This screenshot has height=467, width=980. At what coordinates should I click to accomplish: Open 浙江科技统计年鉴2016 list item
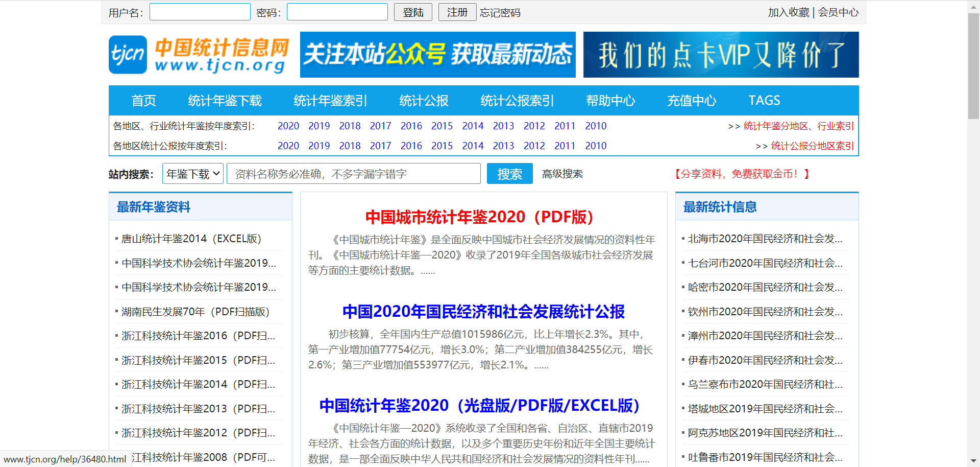[198, 336]
